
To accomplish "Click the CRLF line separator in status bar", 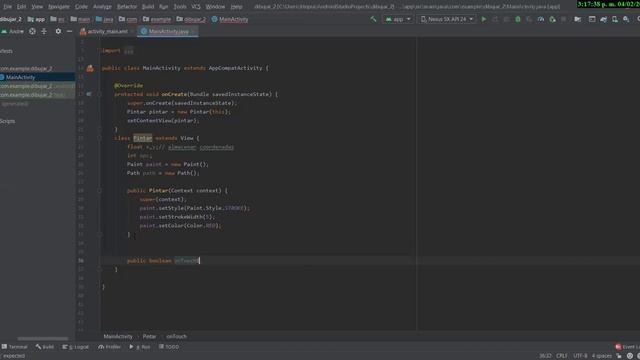I will (562, 356).
